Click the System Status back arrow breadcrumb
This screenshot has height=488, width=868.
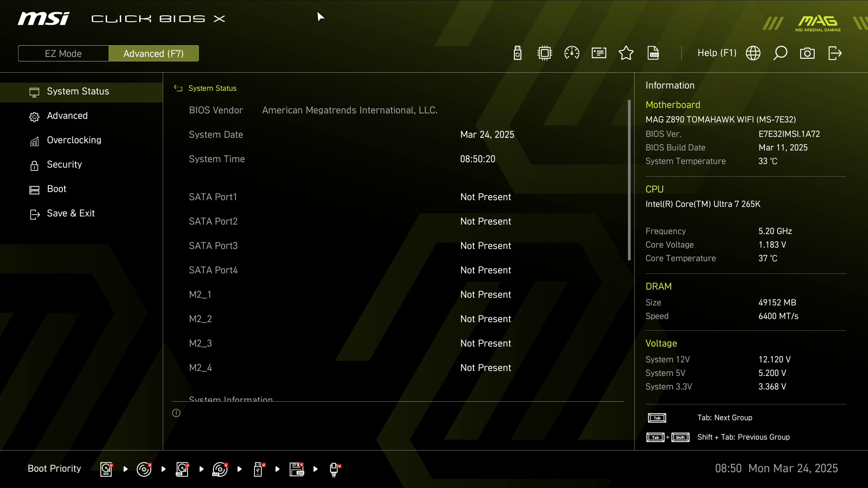coord(178,89)
